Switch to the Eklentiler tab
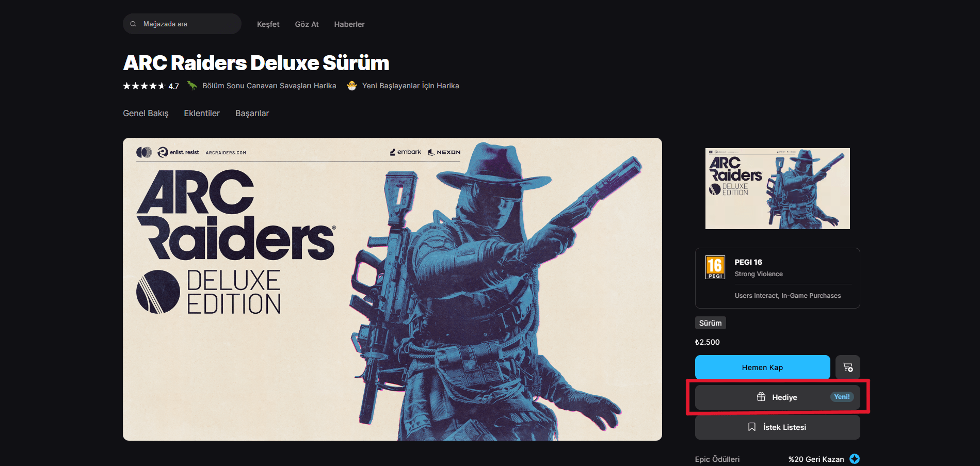The width and height of the screenshot is (980, 466). 202,113
